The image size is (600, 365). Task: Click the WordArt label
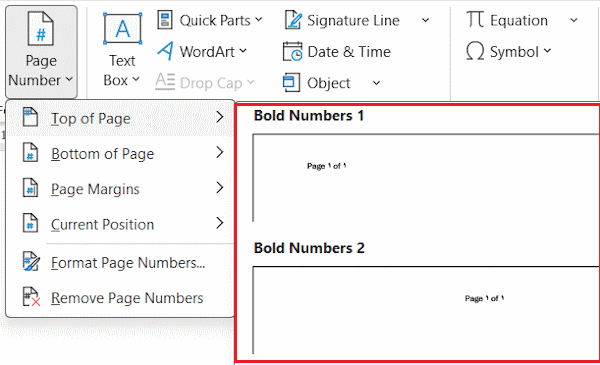pyautogui.click(x=207, y=52)
